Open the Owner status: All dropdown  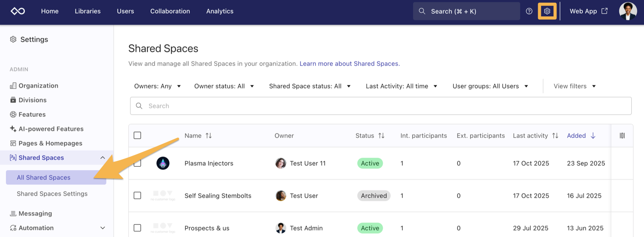pos(224,86)
